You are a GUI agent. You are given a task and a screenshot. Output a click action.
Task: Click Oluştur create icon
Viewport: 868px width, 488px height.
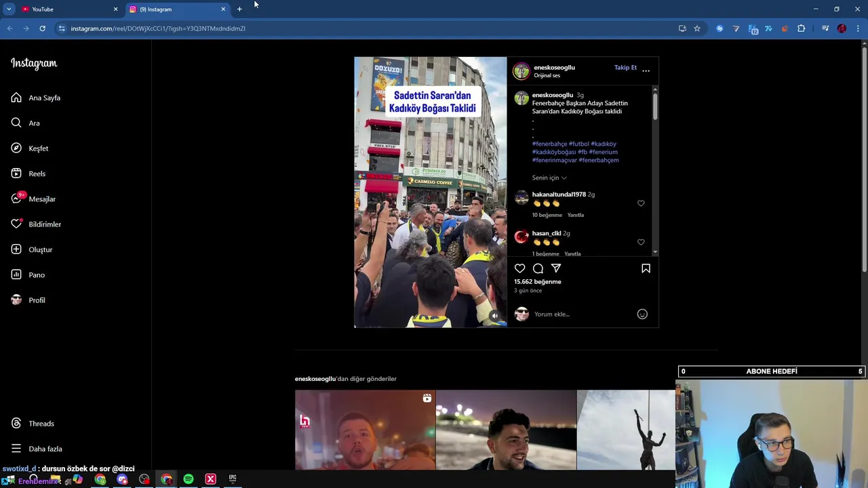16,249
